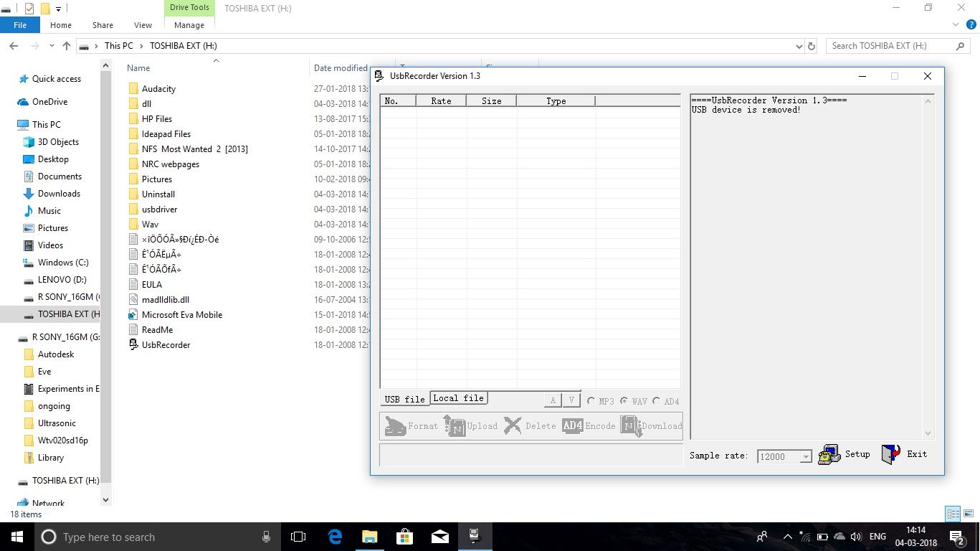980x551 pixels.
Task: Select the NFS Most Wanted 2 [2013] folder
Action: pos(194,149)
